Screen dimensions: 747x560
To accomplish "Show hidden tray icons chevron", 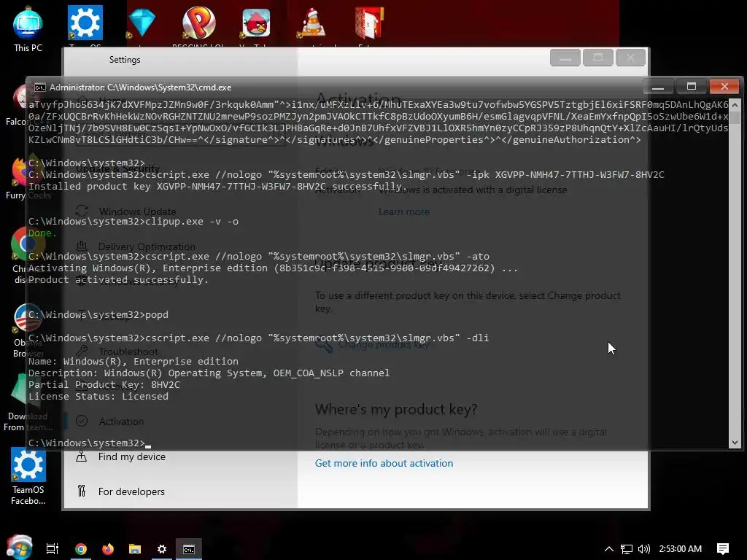I will coord(609,548).
